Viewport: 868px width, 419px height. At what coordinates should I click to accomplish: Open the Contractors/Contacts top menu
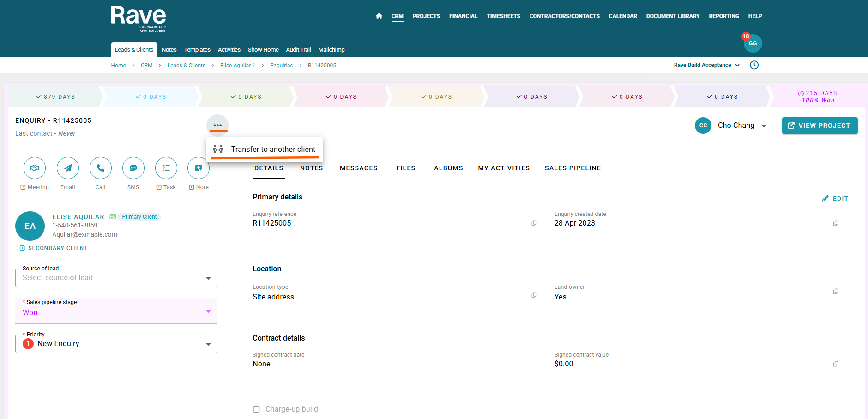[565, 16]
